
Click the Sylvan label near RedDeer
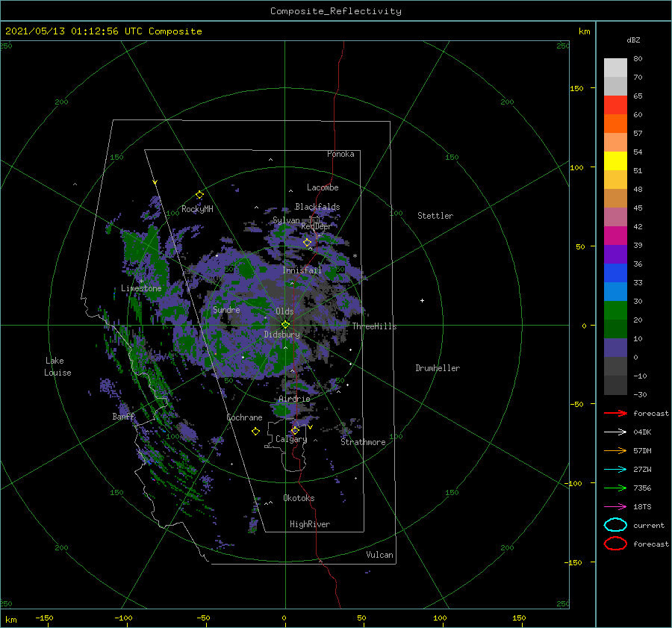point(286,220)
